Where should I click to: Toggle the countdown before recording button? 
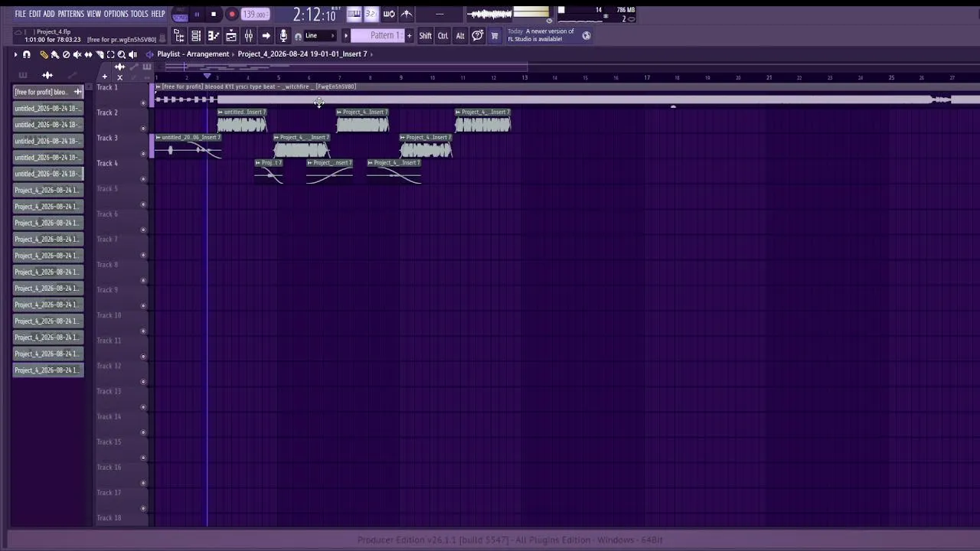(x=371, y=14)
